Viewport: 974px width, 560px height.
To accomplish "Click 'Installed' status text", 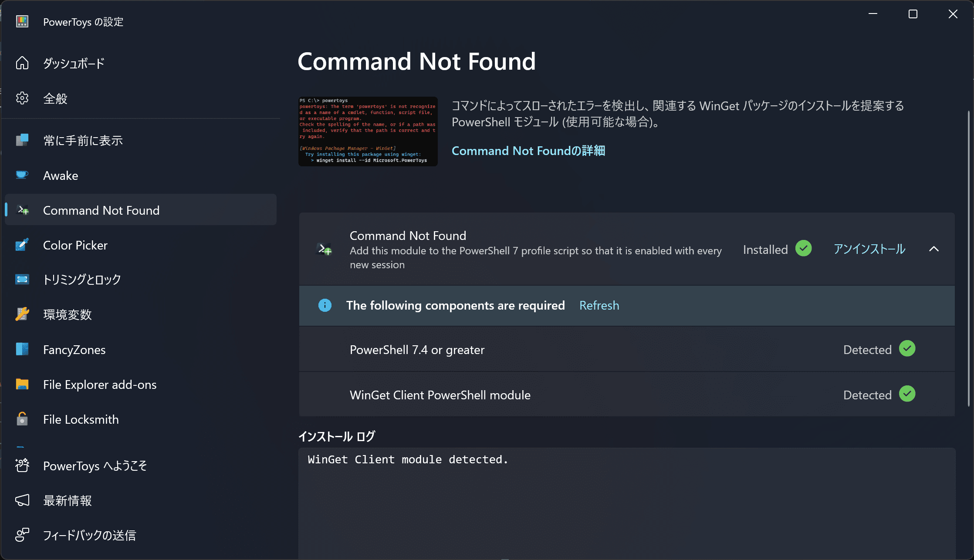I will click(765, 250).
